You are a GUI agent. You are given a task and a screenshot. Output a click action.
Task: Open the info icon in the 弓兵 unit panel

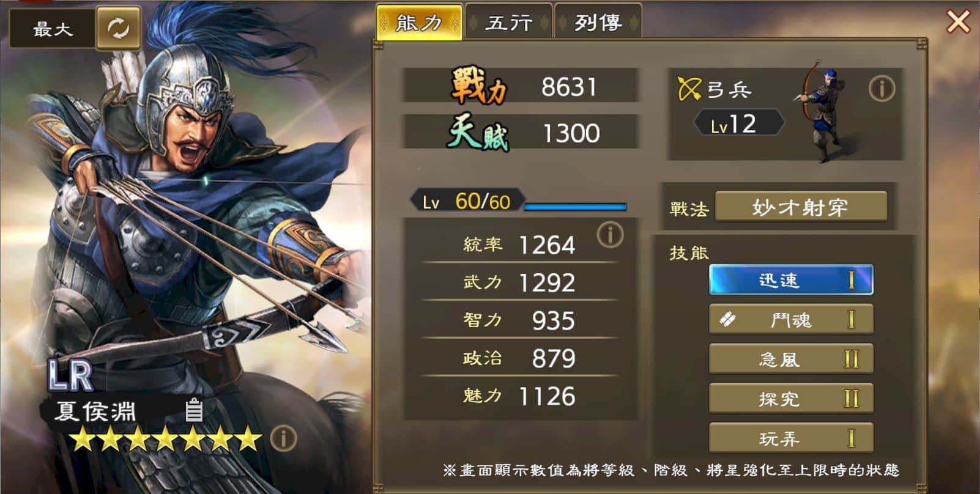882,89
